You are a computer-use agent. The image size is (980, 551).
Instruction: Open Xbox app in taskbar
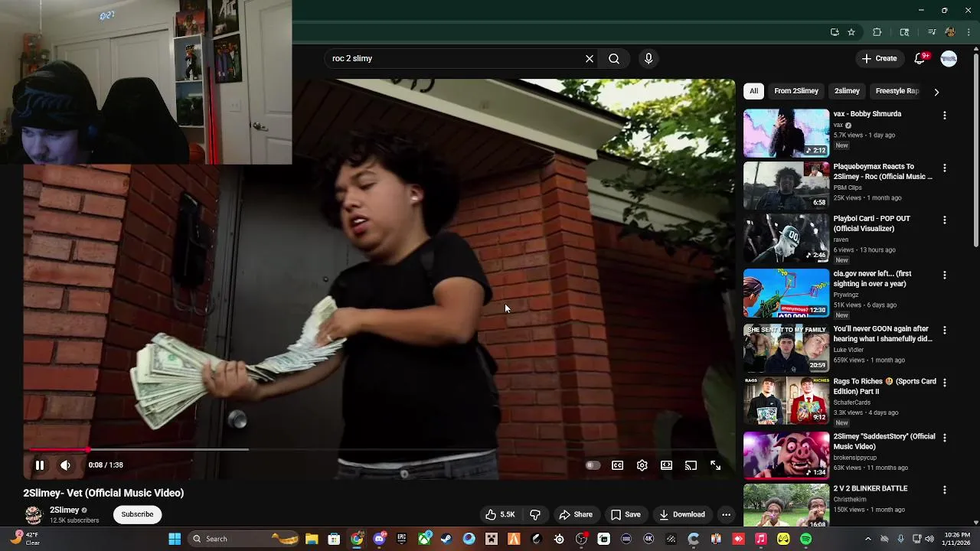click(x=424, y=539)
